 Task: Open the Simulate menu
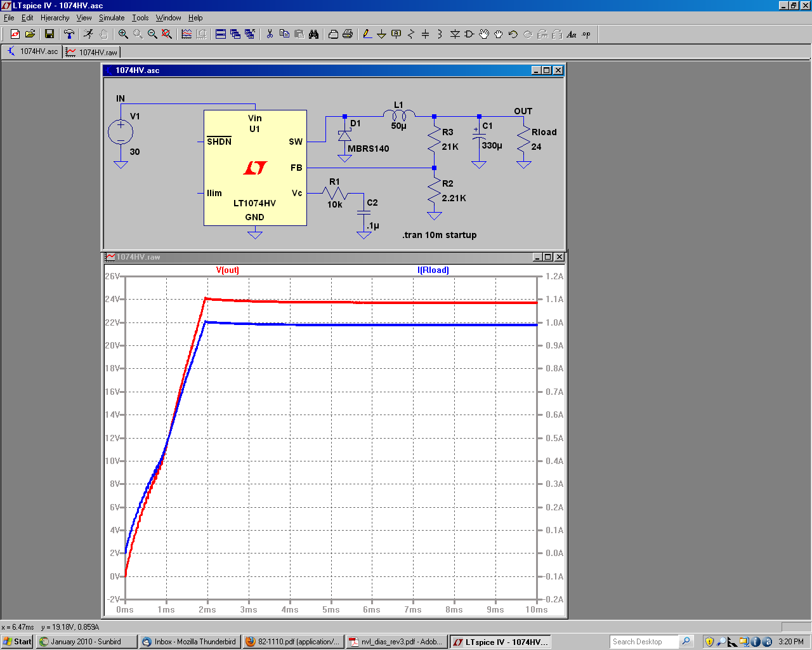pyautogui.click(x=112, y=18)
